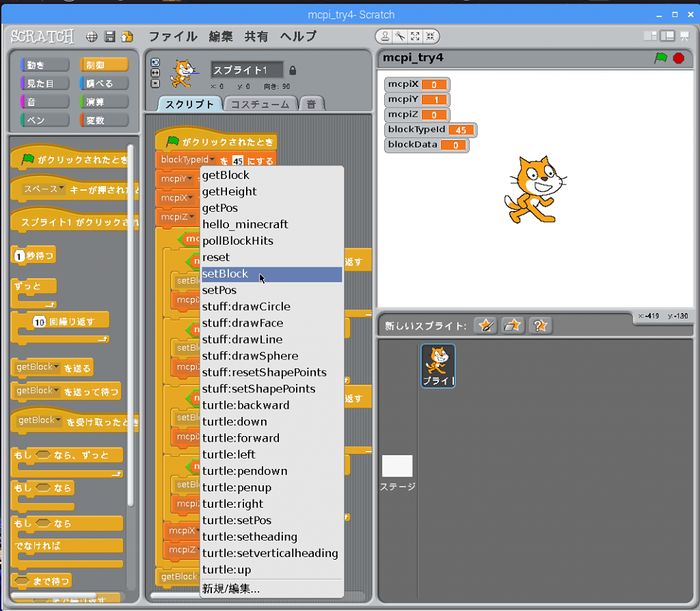This screenshot has width=700, height=611.
Task: Select the スプライト1 sprite thumbnail
Action: pyautogui.click(x=438, y=366)
